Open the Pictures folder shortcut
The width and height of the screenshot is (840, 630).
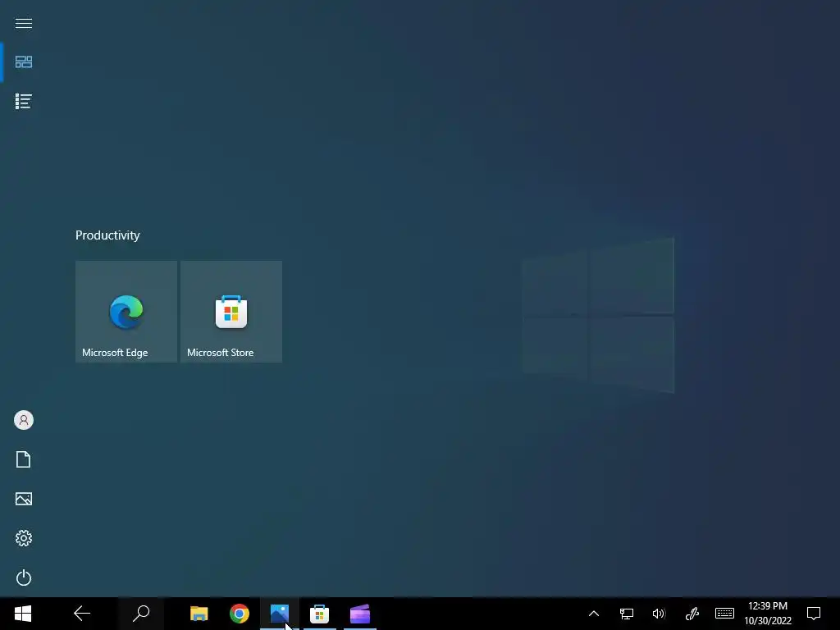pos(24,499)
